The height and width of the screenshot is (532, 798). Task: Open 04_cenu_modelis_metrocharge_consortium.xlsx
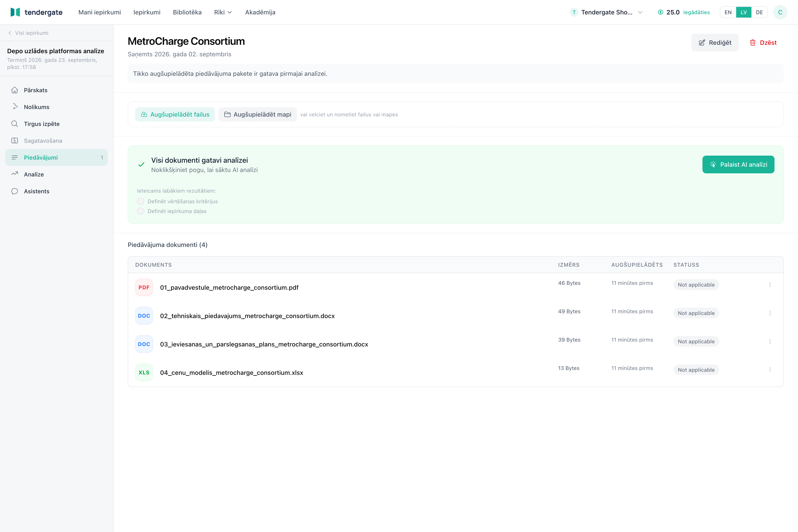point(232,373)
